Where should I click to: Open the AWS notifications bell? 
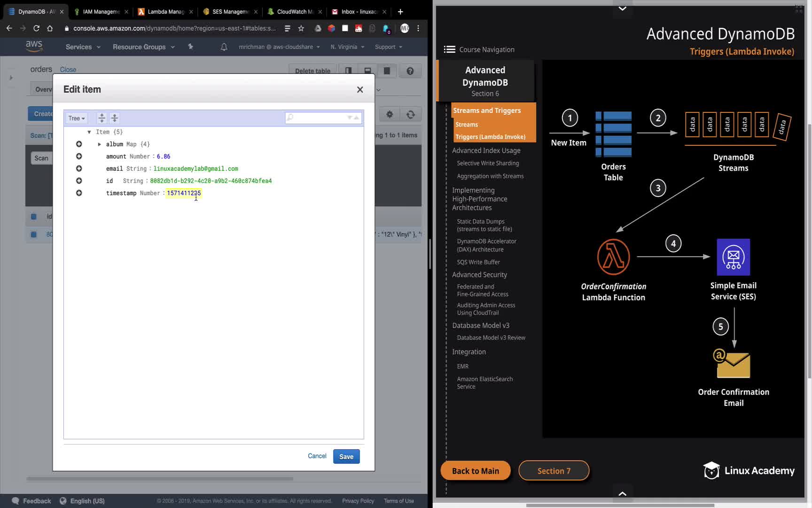[224, 47]
